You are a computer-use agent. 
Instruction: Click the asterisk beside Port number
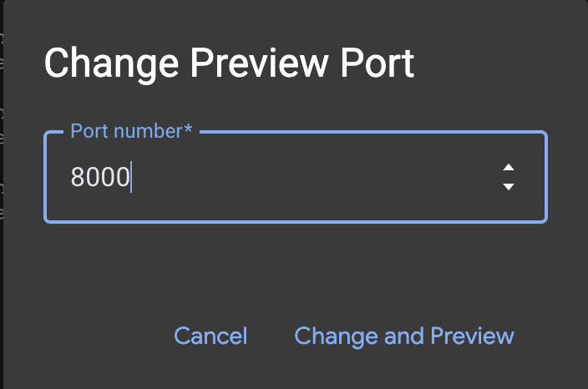pyautogui.click(x=189, y=129)
